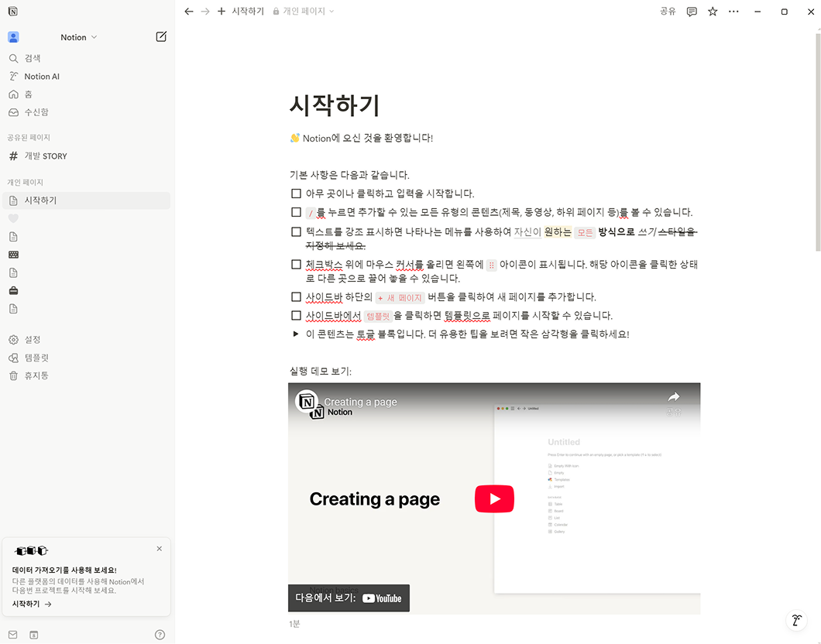Check the 체크박스 위에 마우스 커서를 to-do box
821x644 pixels.
coord(297,265)
